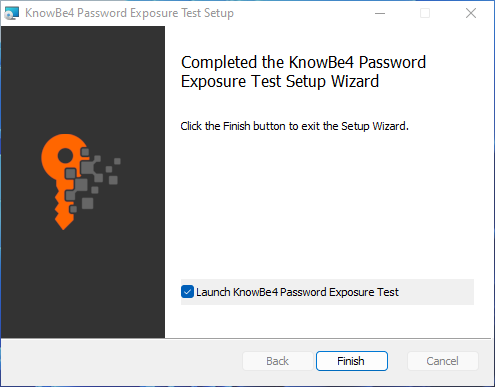Click the 'Launch KnowBe4 Password Exposure Test' label text
The height and width of the screenshot is (387, 495).
pyautogui.click(x=297, y=292)
